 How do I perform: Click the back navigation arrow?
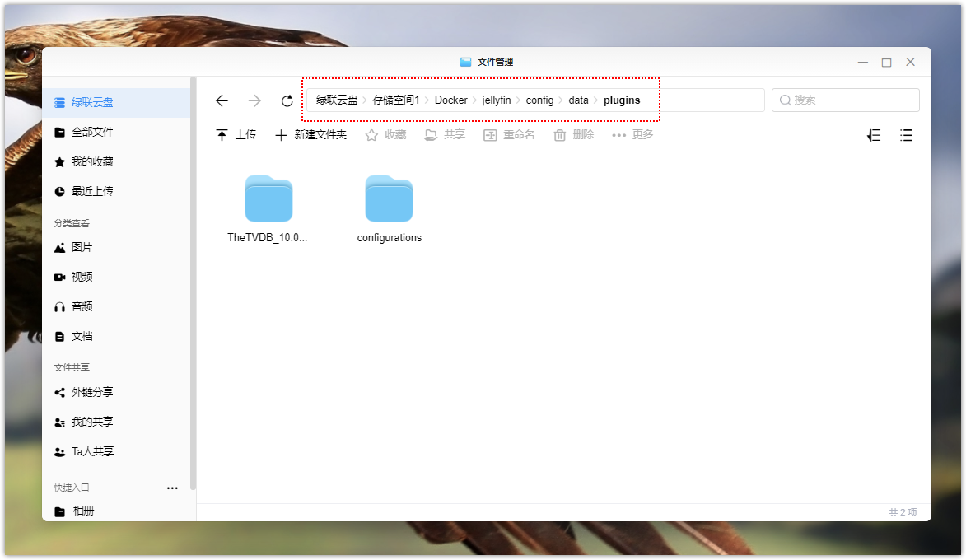coord(222,100)
